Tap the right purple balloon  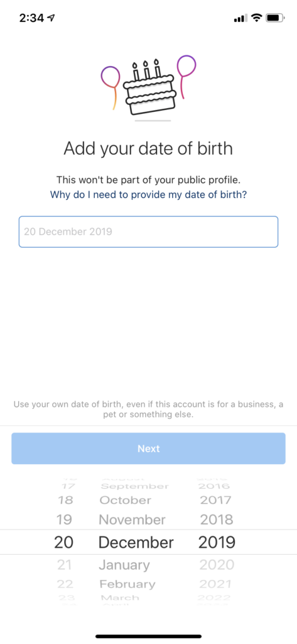186,76
